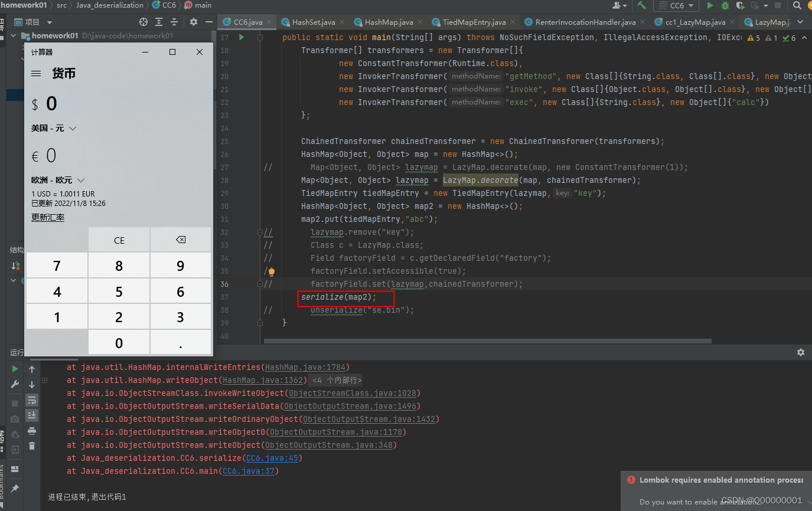812x511 pixels.
Task: Jump up the stack trace arrow
Action: coord(32,369)
